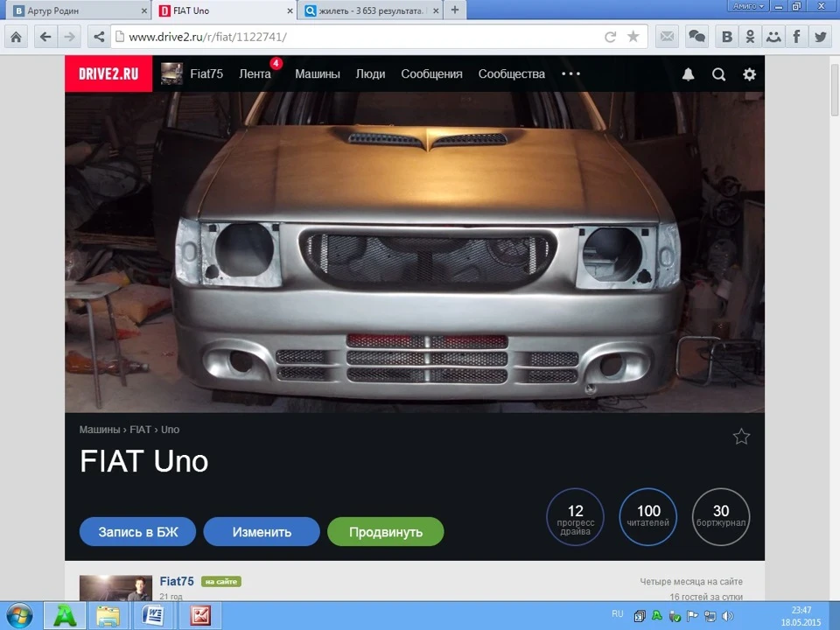Click Запись в БЖ button

[137, 532]
